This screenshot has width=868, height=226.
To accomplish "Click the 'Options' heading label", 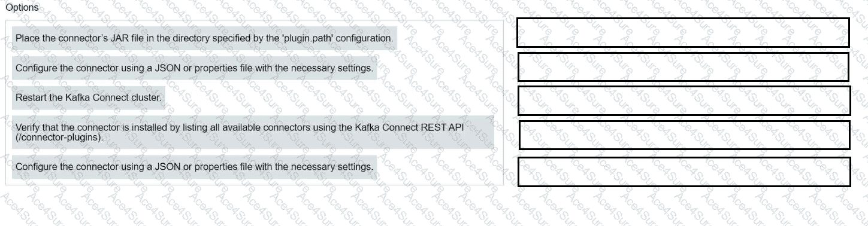I will pyautogui.click(x=22, y=8).
